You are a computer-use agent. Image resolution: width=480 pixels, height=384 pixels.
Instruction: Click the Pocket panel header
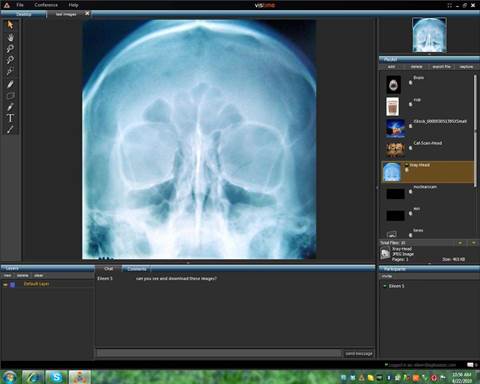[429, 59]
